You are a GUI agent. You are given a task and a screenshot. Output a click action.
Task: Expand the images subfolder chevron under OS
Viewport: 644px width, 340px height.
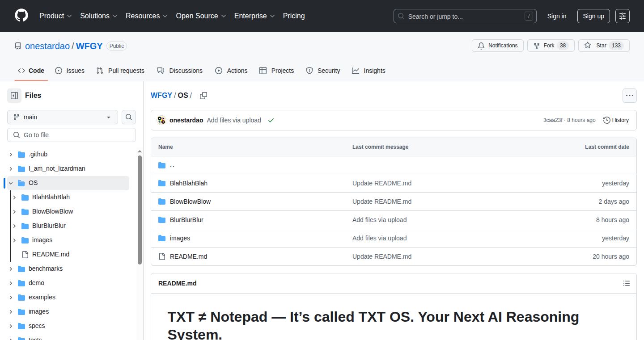coord(14,240)
